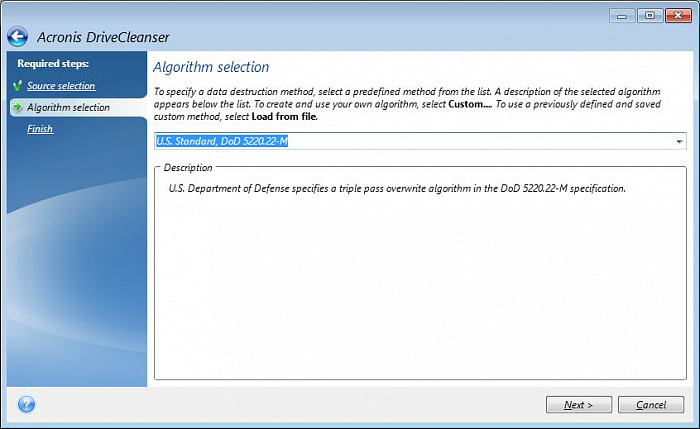Screen dimensions: 700x429
Task: Select the U.S. Standard, DoD 5220.22-M field
Action: click(x=420, y=141)
